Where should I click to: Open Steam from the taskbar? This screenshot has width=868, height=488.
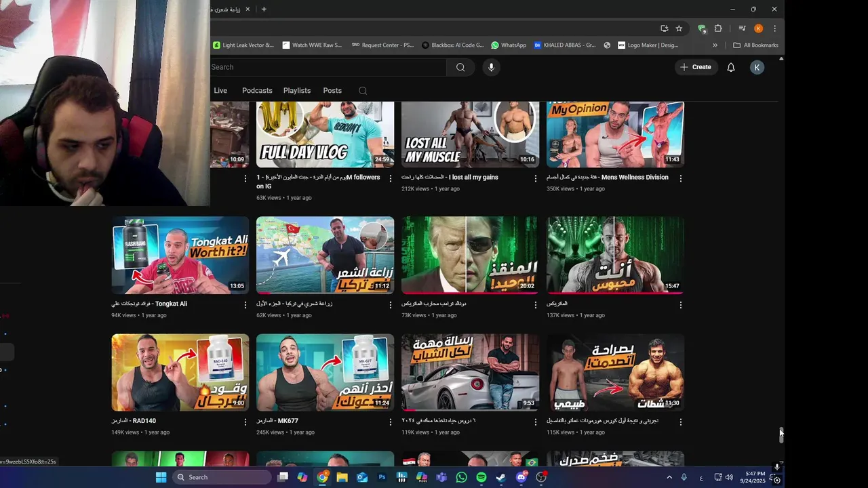[500, 477]
